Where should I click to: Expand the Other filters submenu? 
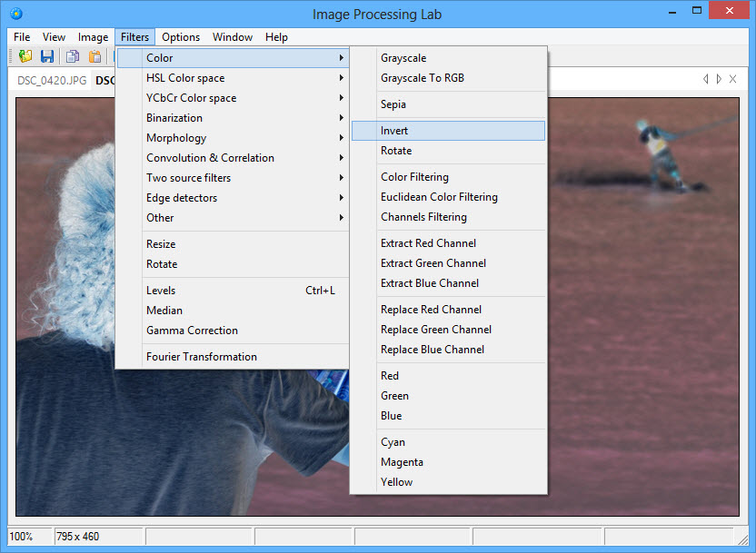(233, 218)
